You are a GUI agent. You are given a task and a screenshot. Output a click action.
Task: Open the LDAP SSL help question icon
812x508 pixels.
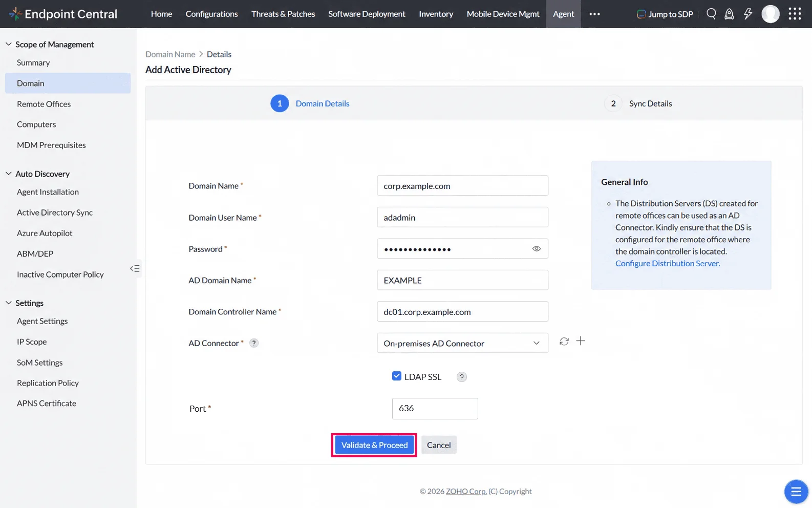[x=462, y=377]
